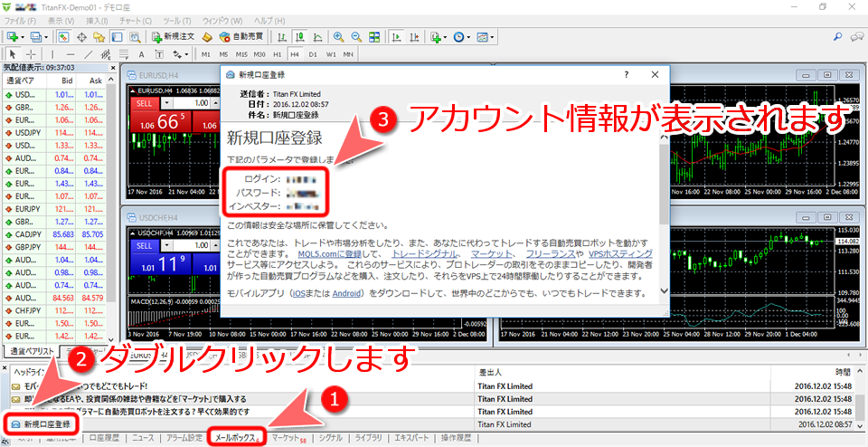
Task: Zoom in on chart
Action: click(x=338, y=37)
